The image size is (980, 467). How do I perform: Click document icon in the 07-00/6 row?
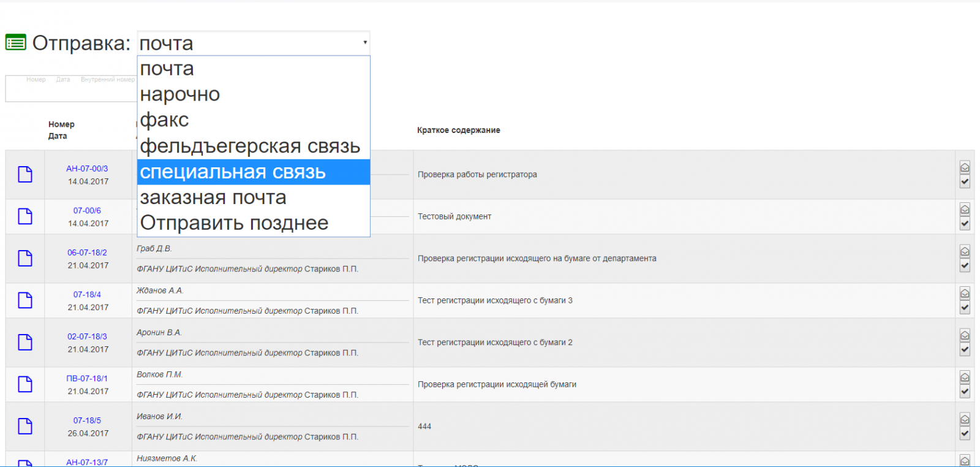(25, 216)
